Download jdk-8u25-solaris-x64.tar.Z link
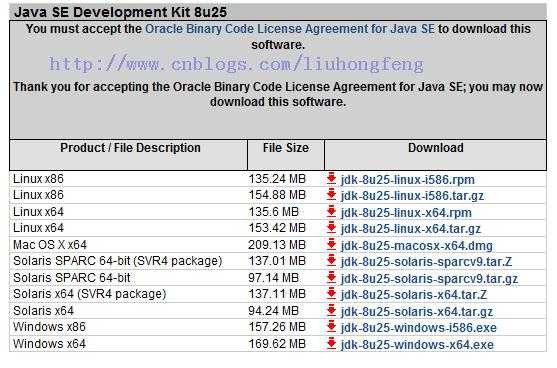Viewport: 557px width, 368px height. click(x=414, y=295)
